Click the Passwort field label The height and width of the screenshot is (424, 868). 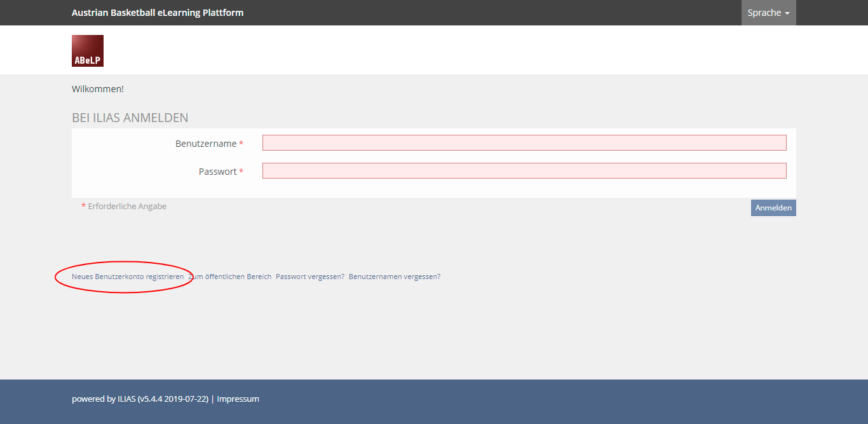pyautogui.click(x=217, y=172)
